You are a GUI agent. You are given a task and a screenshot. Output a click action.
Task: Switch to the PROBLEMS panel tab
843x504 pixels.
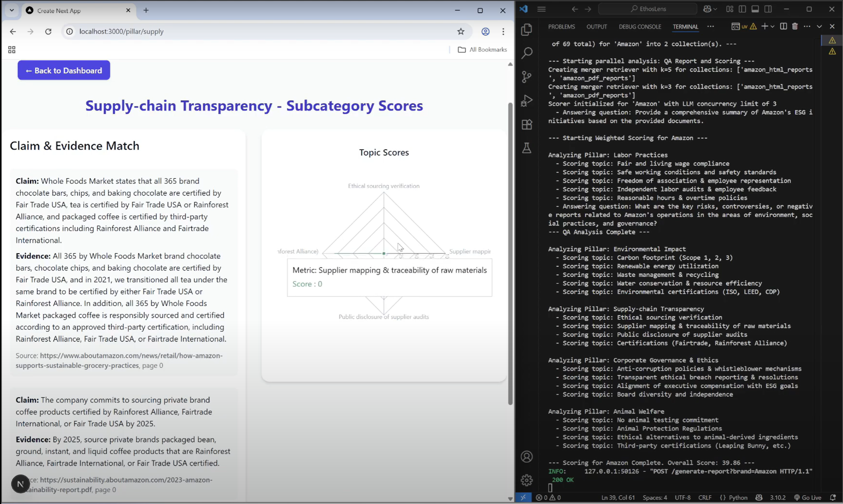[x=561, y=27]
